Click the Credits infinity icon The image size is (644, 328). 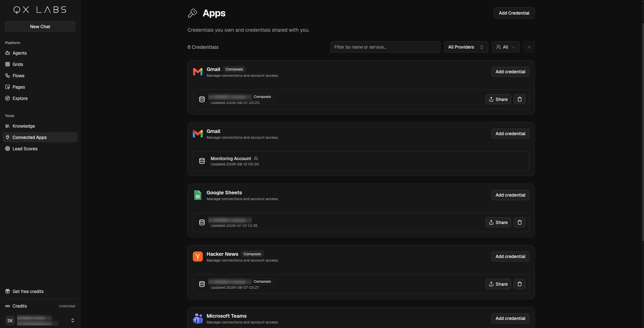click(8, 306)
